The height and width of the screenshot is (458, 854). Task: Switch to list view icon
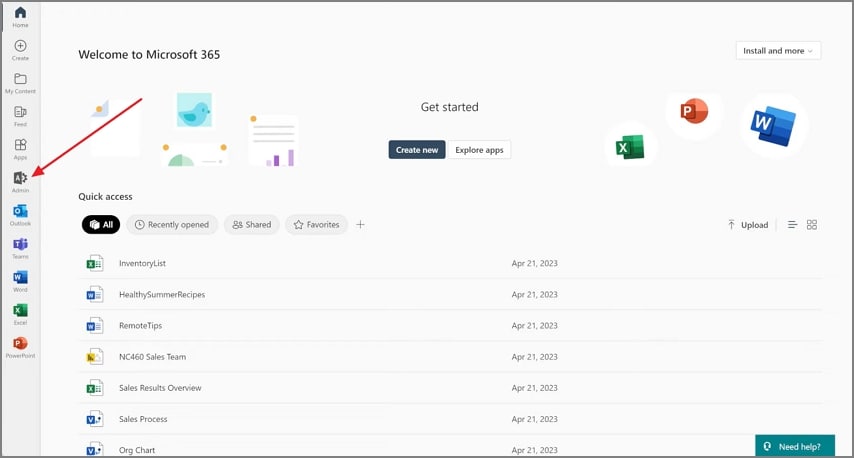(792, 224)
